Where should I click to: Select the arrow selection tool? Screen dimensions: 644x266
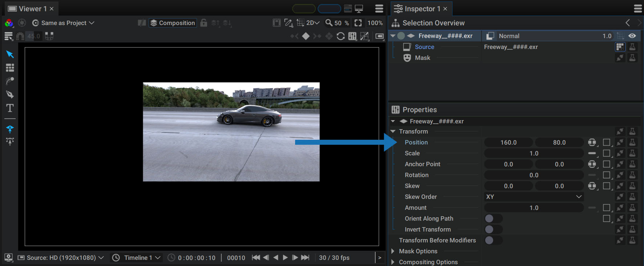(x=10, y=54)
